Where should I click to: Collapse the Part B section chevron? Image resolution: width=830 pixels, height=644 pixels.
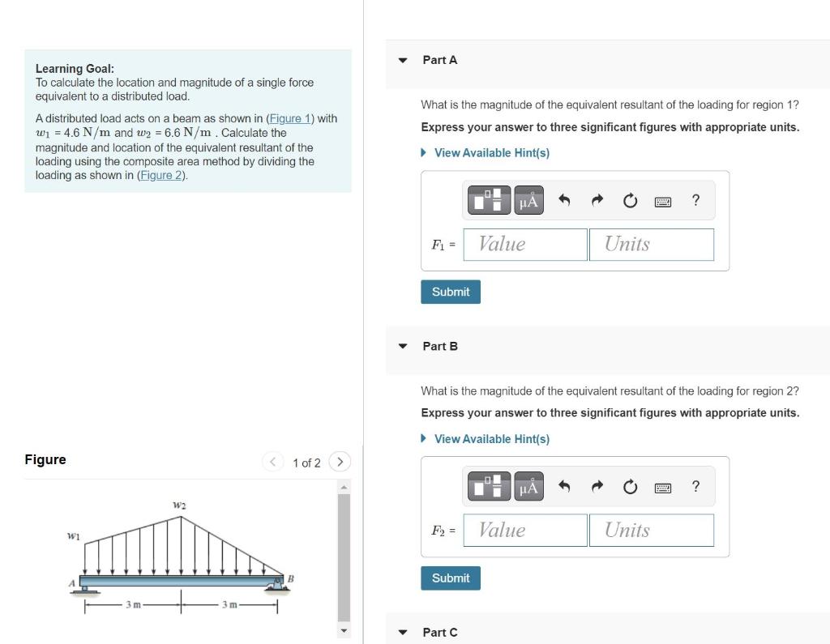tap(402, 346)
